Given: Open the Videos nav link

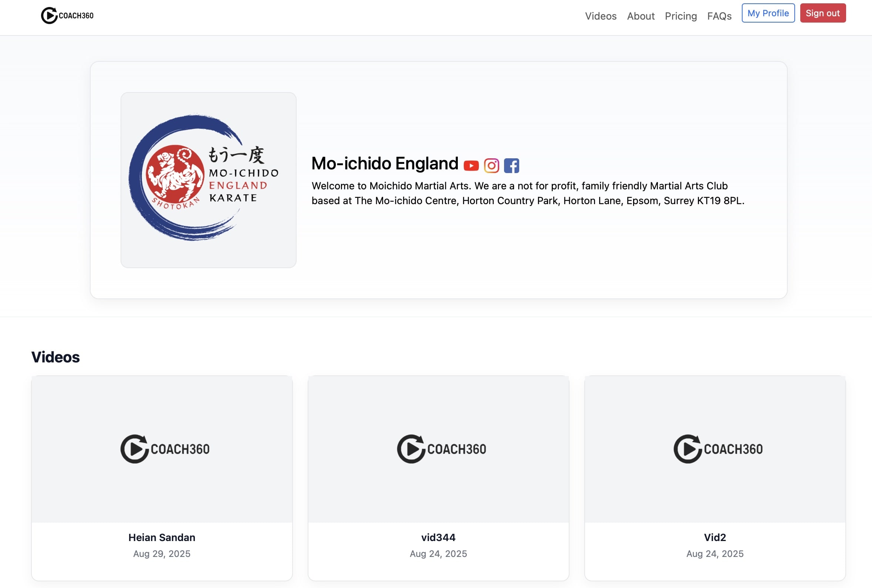Looking at the screenshot, I should click(x=601, y=16).
